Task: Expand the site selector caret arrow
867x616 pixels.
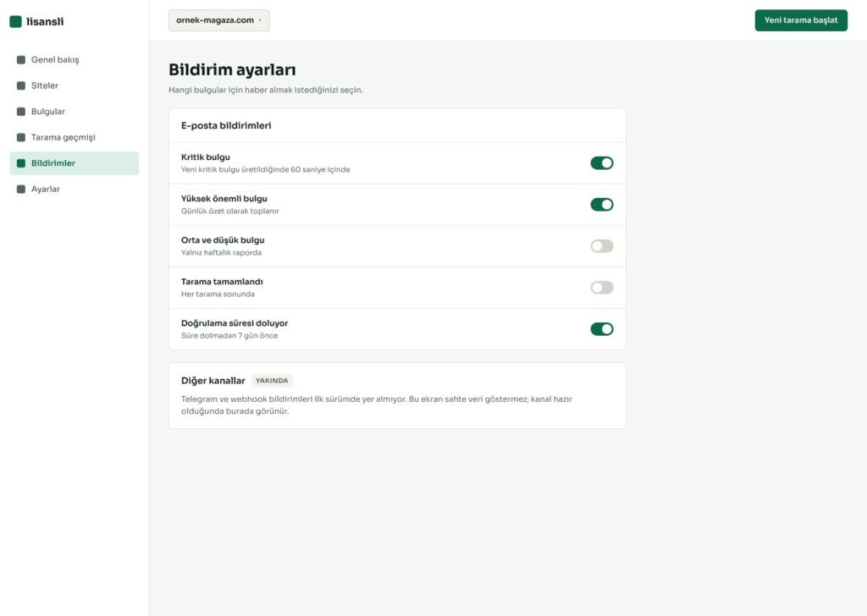Action: pyautogui.click(x=260, y=20)
